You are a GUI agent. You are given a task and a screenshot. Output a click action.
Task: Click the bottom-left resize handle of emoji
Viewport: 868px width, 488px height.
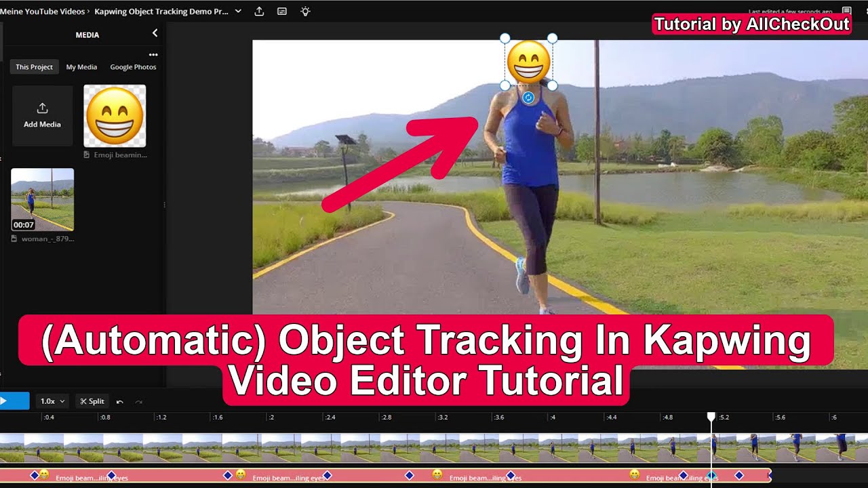505,85
